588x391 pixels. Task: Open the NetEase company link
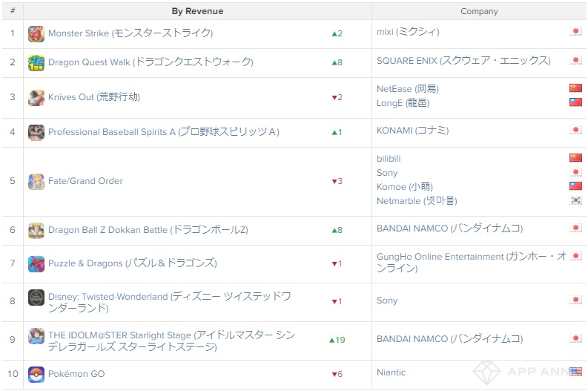coord(408,89)
